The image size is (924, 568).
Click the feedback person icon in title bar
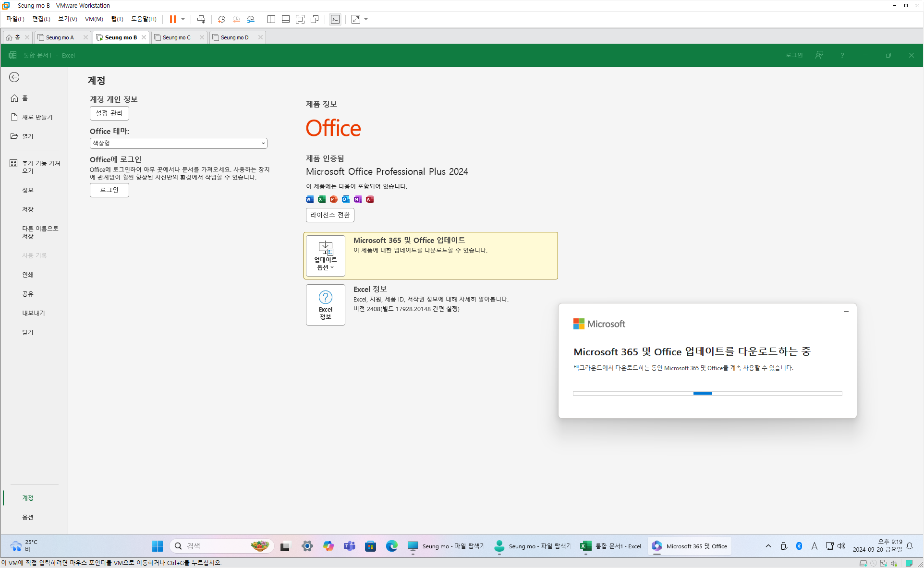click(x=819, y=55)
